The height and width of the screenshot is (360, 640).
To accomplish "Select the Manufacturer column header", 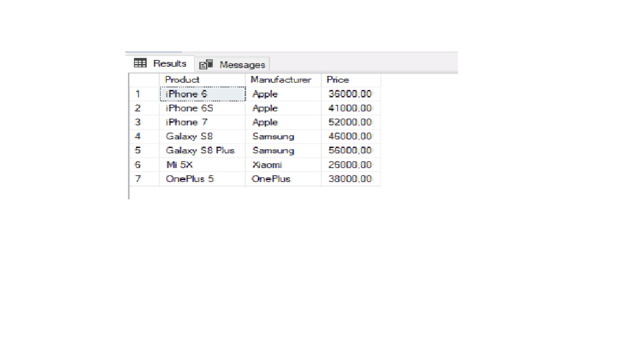I will pyautogui.click(x=283, y=80).
